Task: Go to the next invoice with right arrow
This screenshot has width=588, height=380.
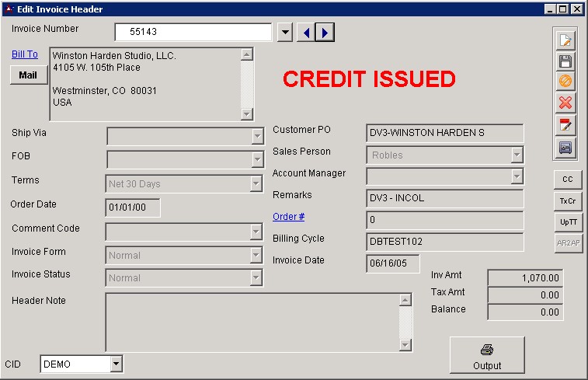Action: tap(326, 32)
